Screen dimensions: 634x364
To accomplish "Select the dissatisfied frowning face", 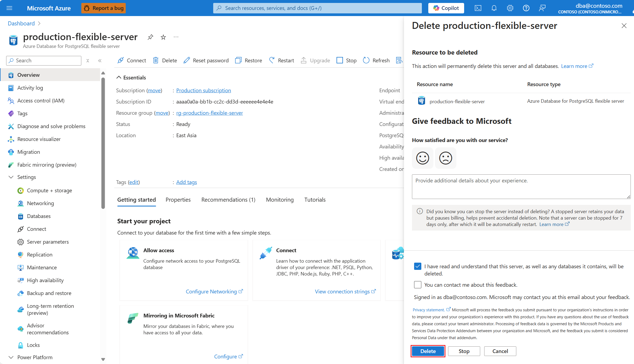I will (445, 158).
